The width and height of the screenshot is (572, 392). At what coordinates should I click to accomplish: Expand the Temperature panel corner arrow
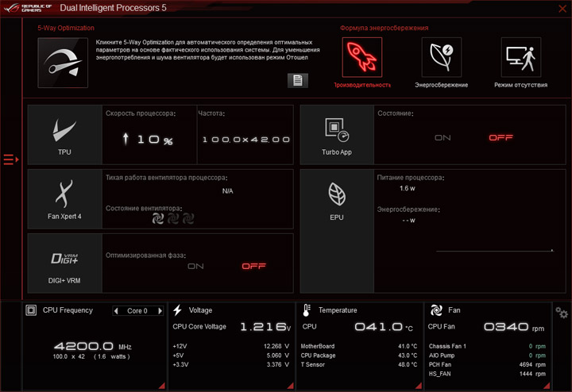pyautogui.click(x=419, y=386)
